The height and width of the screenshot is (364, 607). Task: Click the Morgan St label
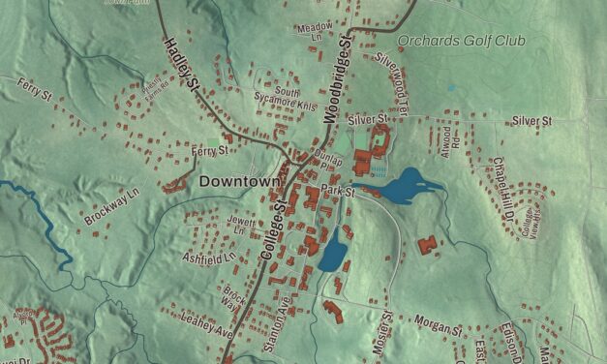point(439,325)
